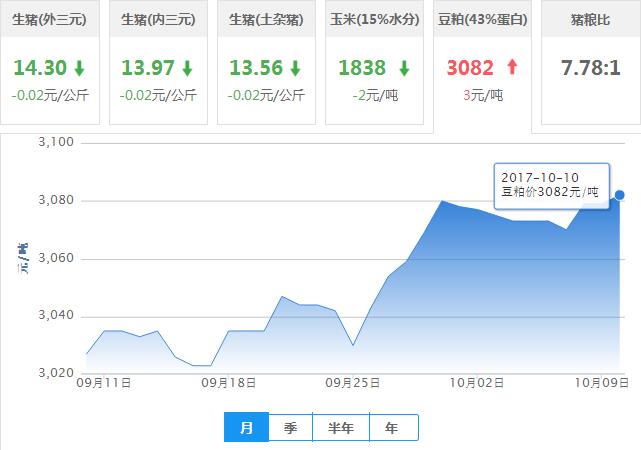Switch chart range to 季
The height and width of the screenshot is (450, 641).
tap(290, 427)
